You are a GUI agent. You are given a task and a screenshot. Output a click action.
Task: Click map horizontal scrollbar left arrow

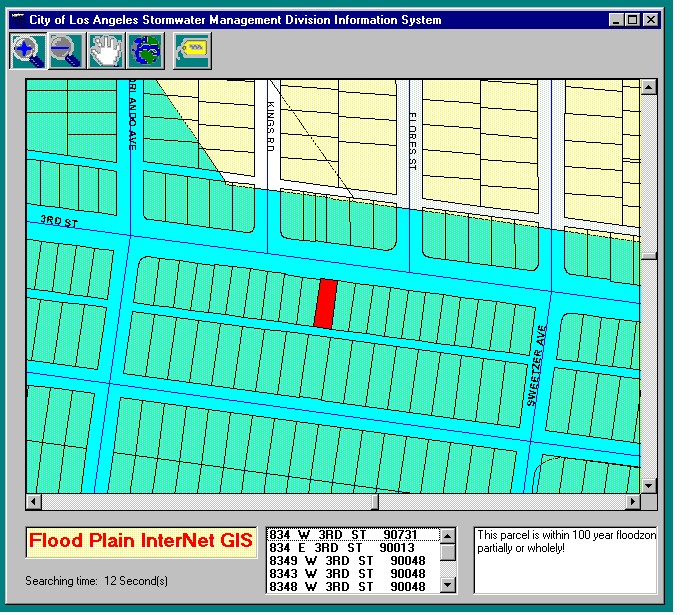click(x=33, y=502)
